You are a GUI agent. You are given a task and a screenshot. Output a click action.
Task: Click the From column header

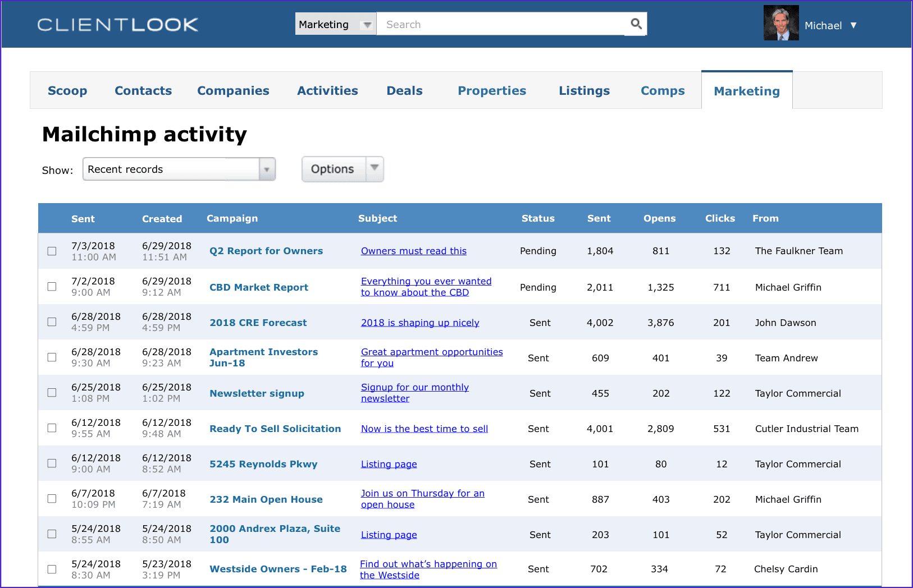coord(765,218)
